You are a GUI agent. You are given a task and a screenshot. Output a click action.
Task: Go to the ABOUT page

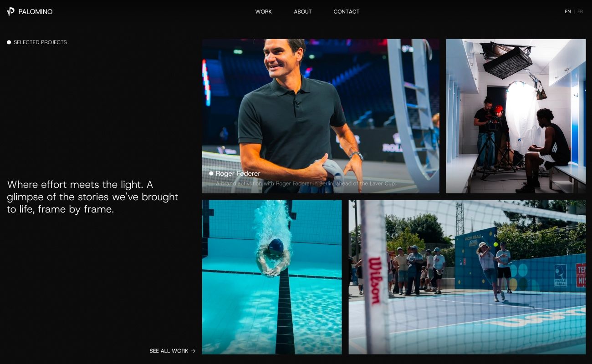pyautogui.click(x=303, y=12)
